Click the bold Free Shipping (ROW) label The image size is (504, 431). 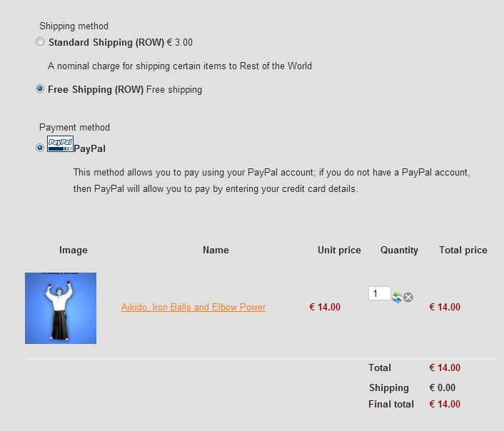pyautogui.click(x=96, y=89)
